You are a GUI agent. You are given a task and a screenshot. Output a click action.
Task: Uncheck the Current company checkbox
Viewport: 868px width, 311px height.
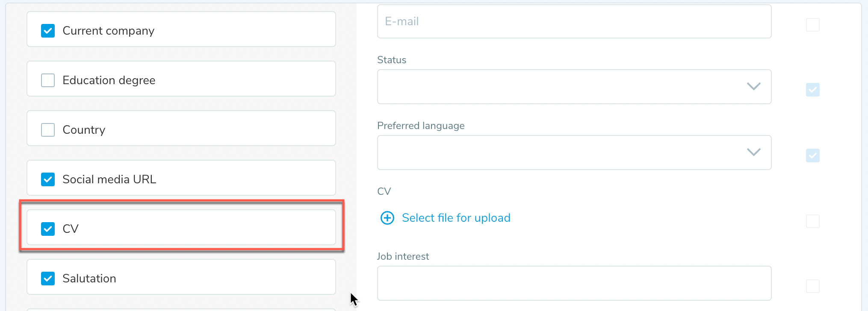pyautogui.click(x=48, y=31)
